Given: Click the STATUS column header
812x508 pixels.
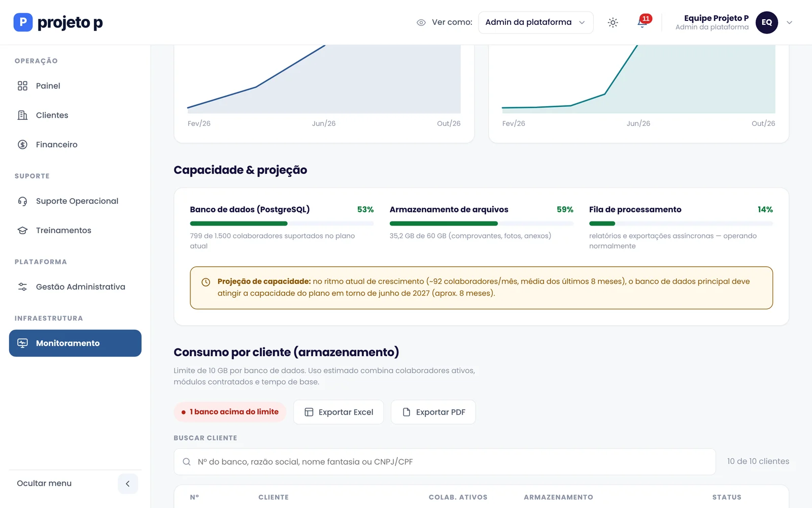Looking at the screenshot, I should [727, 497].
